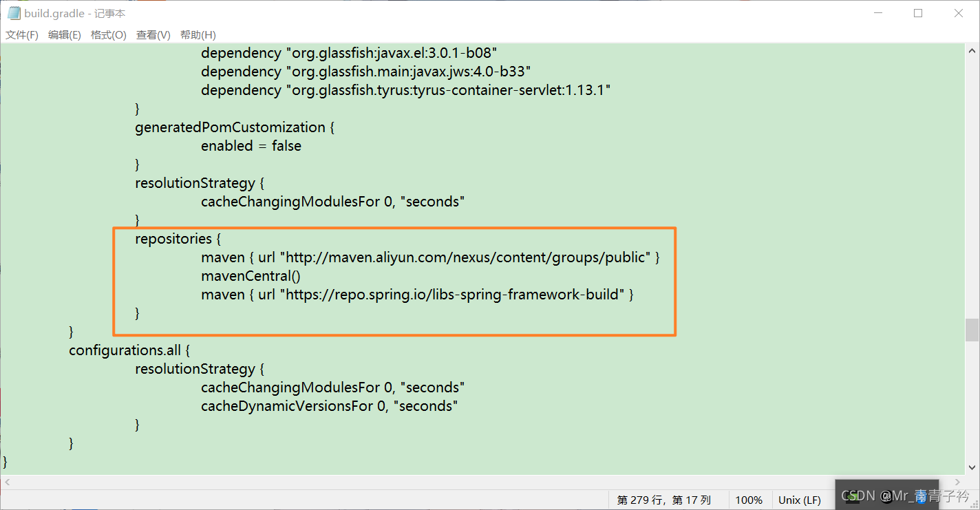Click the 'generatedPomCustomization {' line
980x510 pixels.
[235, 127]
